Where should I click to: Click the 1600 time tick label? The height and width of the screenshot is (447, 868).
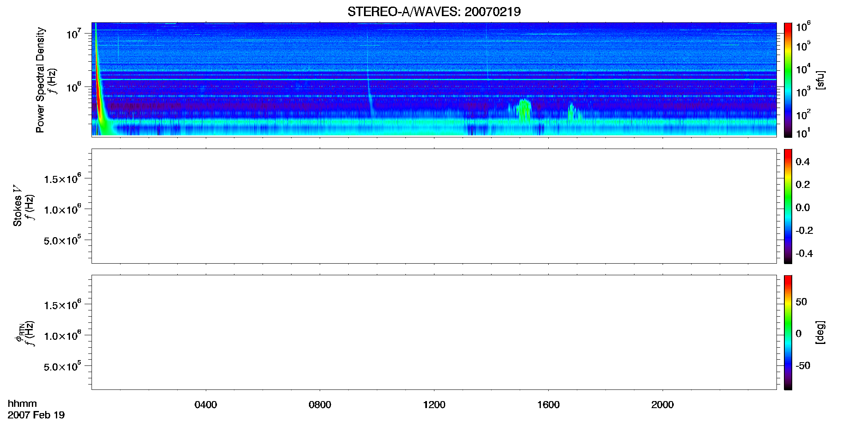(548, 405)
